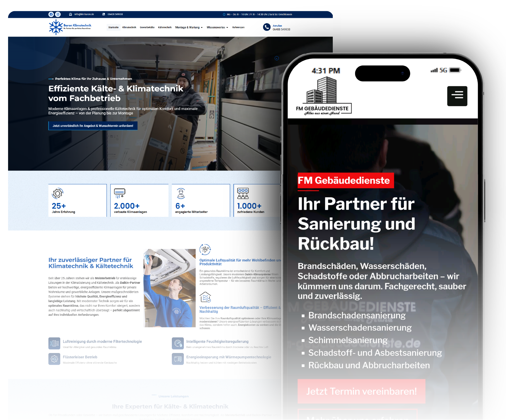Click the house air quality icon above Verbesserung
This screenshot has height=420, width=506.
click(x=205, y=297)
